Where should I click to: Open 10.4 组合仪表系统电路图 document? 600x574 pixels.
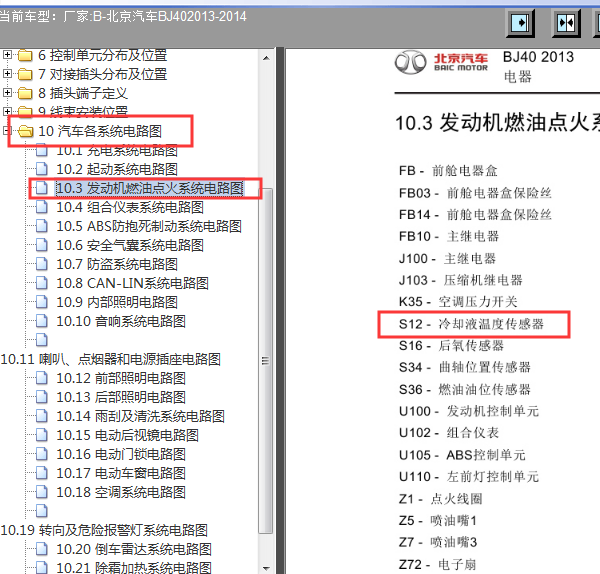pos(130,207)
